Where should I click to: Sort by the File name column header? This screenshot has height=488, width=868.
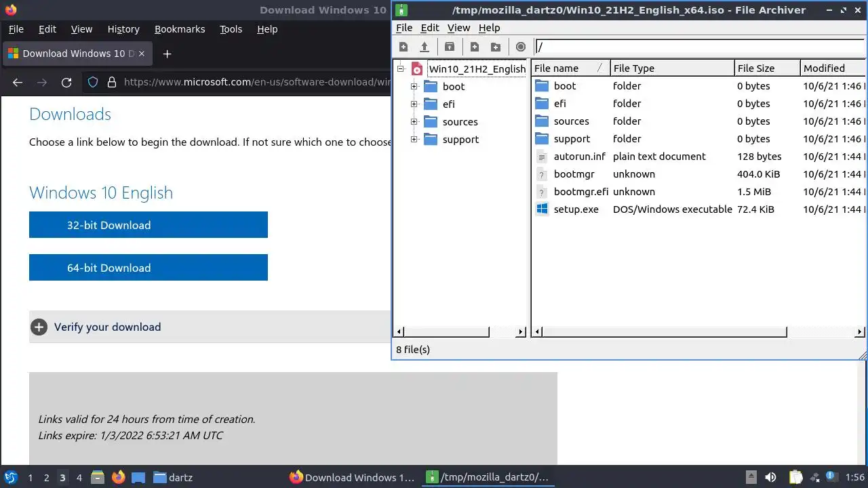point(570,68)
